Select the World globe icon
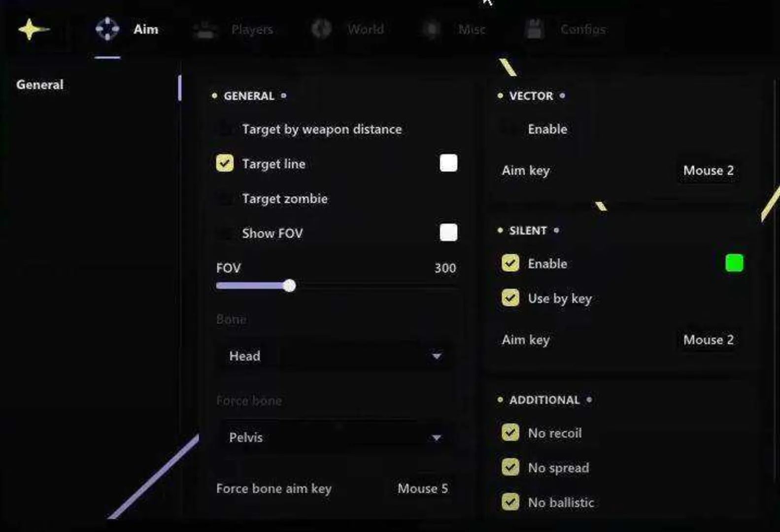780x532 pixels. coord(321,29)
